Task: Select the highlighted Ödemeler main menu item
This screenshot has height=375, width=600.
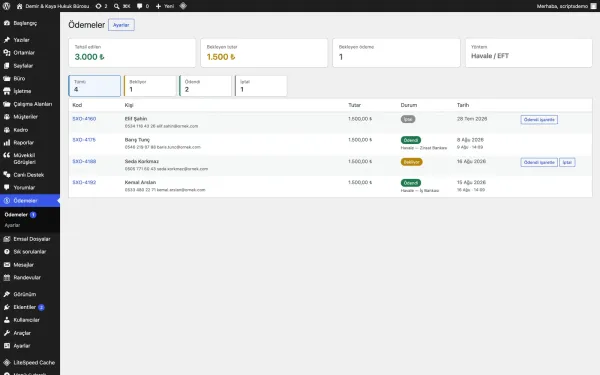Action: tap(30, 201)
